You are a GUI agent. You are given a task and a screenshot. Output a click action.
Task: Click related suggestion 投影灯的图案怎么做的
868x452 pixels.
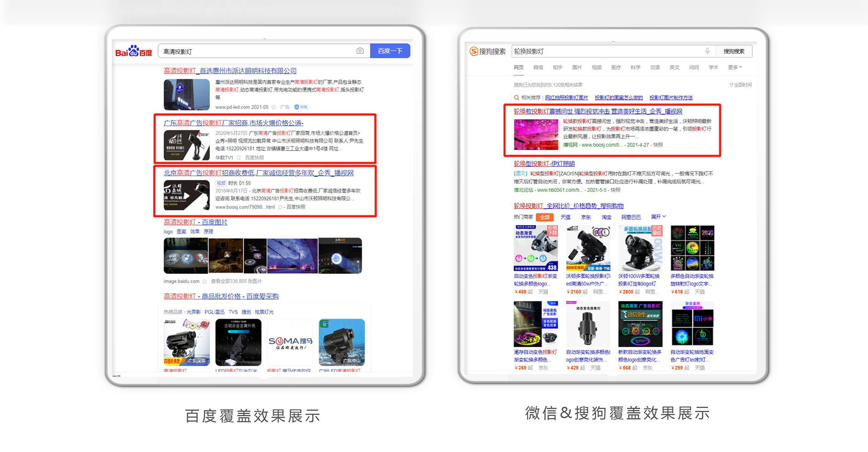pos(618,98)
